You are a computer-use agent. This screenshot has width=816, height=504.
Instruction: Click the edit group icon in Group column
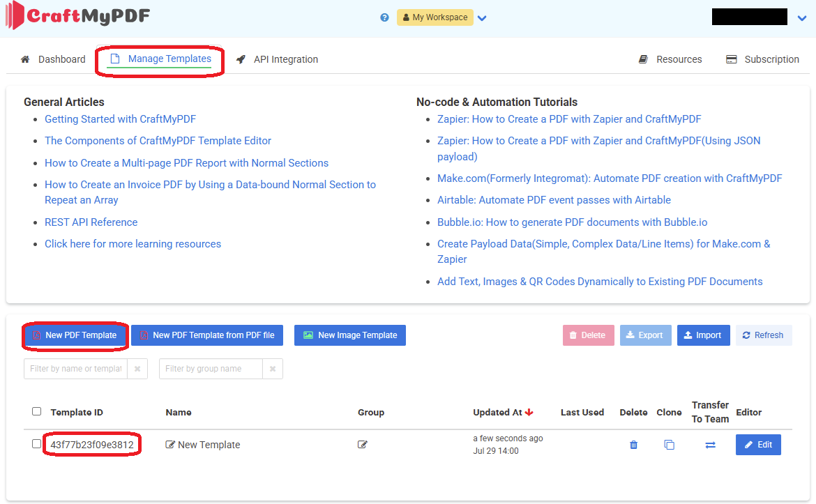[x=363, y=445]
